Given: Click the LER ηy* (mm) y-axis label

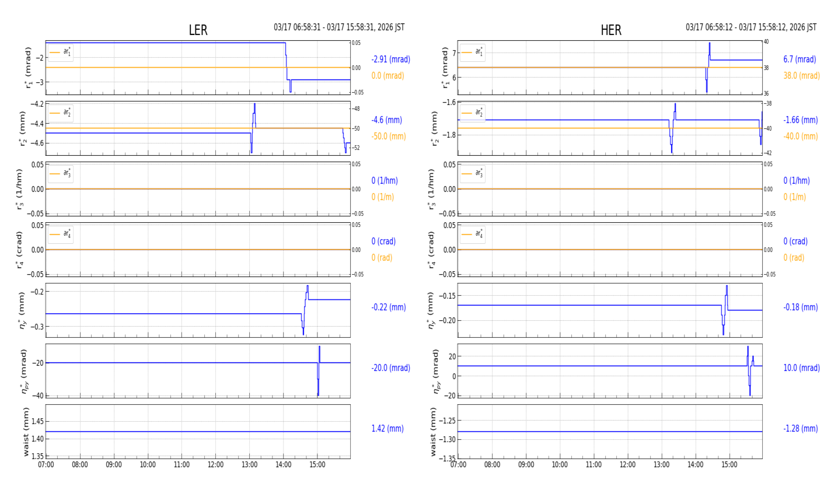Looking at the screenshot, I should [22, 310].
